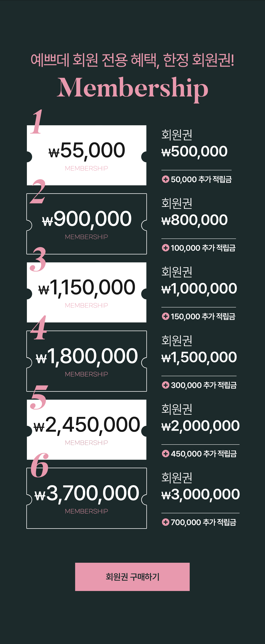Click the plus icon beside 100,000 추가 적립금
The image size is (265, 644).
(165, 248)
